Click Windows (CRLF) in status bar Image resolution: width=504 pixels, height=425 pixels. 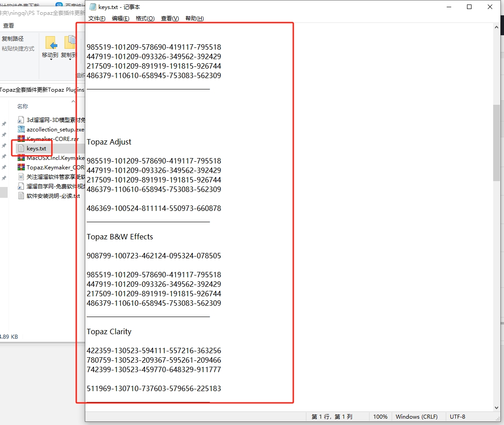click(416, 416)
